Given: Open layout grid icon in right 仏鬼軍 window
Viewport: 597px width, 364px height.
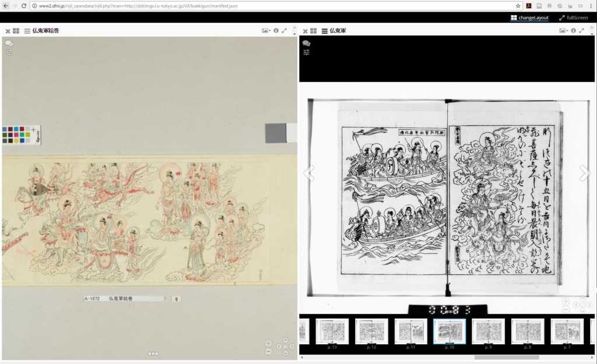Looking at the screenshot, I should click(x=313, y=31).
